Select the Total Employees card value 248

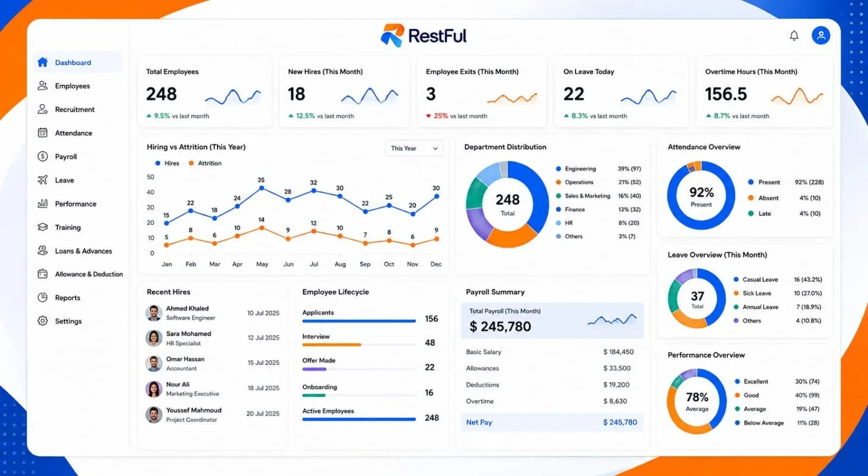tap(161, 94)
